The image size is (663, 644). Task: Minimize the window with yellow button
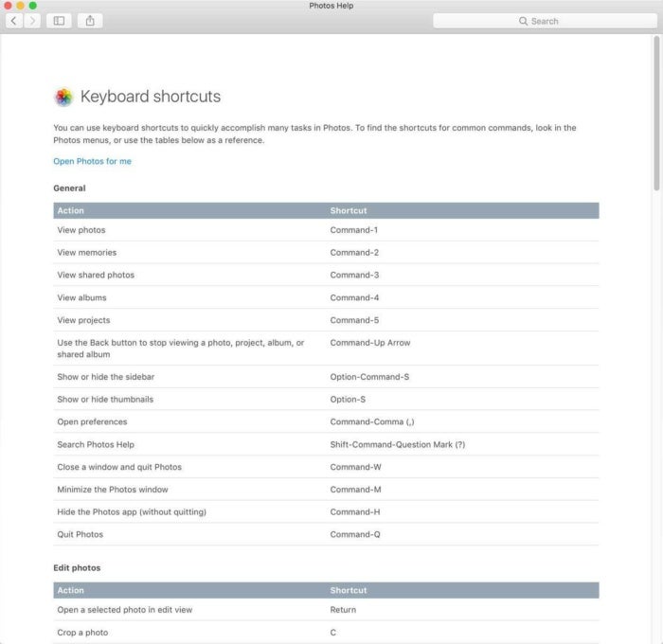[20, 6]
